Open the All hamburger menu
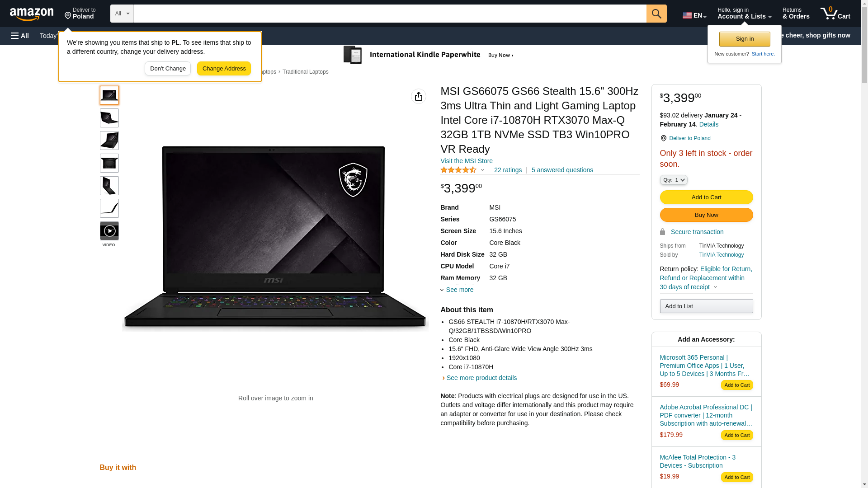This screenshot has width=868, height=488. [x=20, y=36]
